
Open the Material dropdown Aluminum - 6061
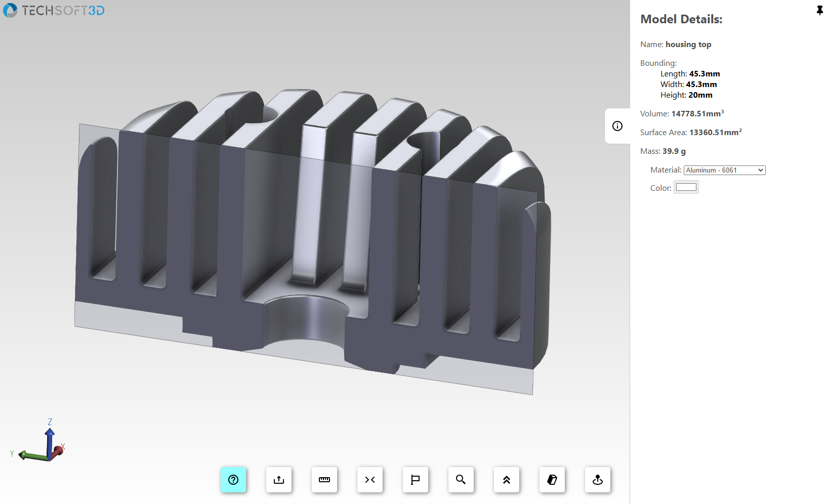point(724,171)
